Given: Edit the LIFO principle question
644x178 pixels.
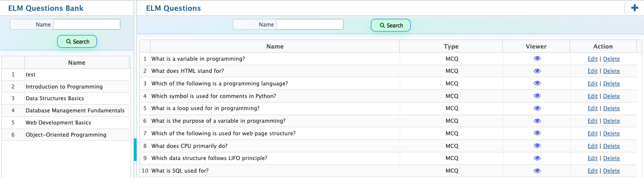Looking at the screenshot, I should click(x=593, y=158).
